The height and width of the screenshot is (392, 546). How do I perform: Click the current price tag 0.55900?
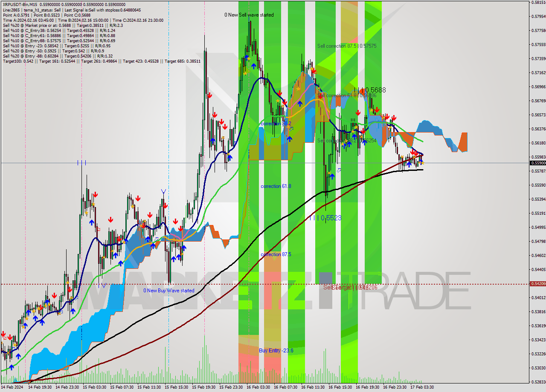[538, 163]
